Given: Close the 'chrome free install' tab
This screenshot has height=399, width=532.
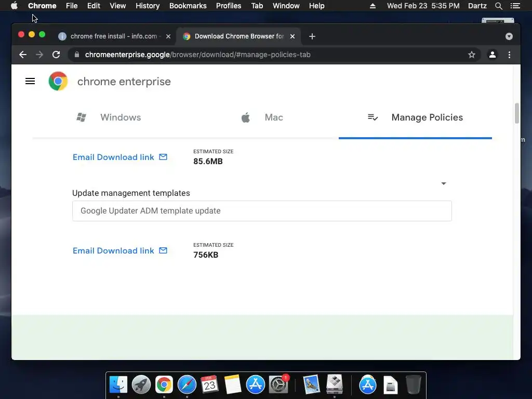Looking at the screenshot, I should point(168,36).
